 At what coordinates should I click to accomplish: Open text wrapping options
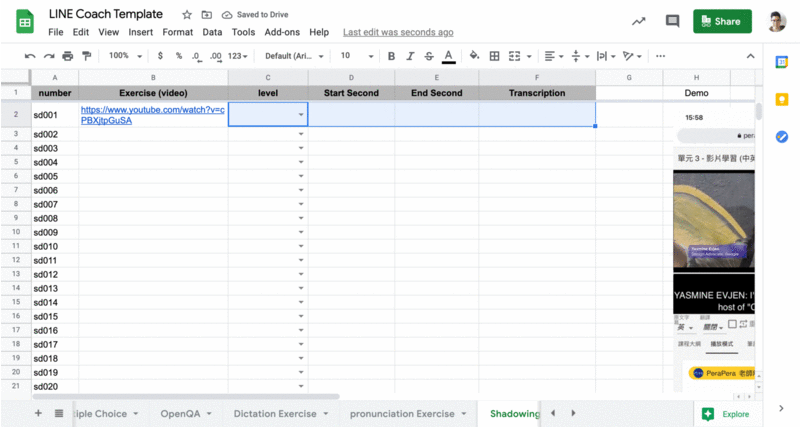point(606,56)
